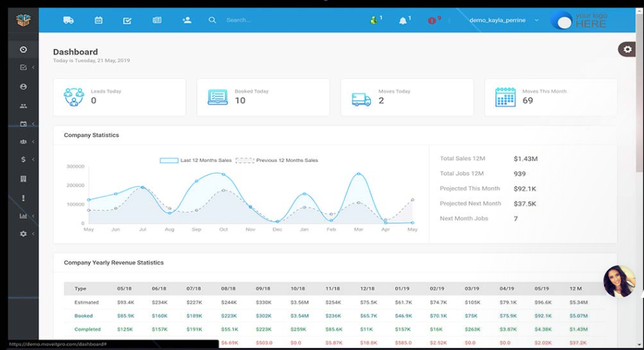The image size is (644, 350).
Task: Click the truck icon in the top bar
Action: (68, 20)
